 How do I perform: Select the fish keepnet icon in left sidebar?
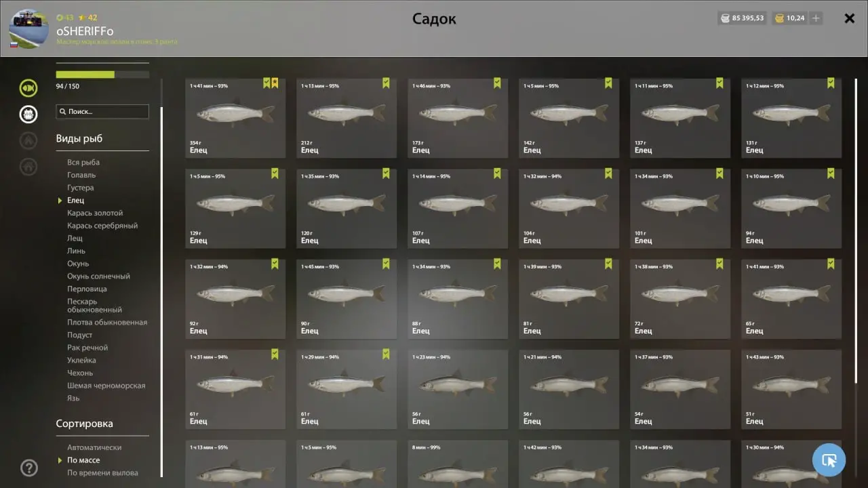(x=28, y=87)
